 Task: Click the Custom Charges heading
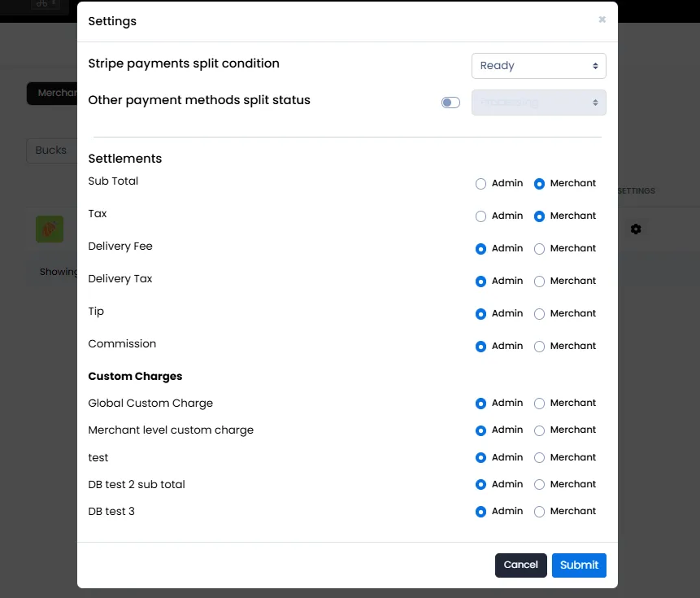(x=135, y=376)
